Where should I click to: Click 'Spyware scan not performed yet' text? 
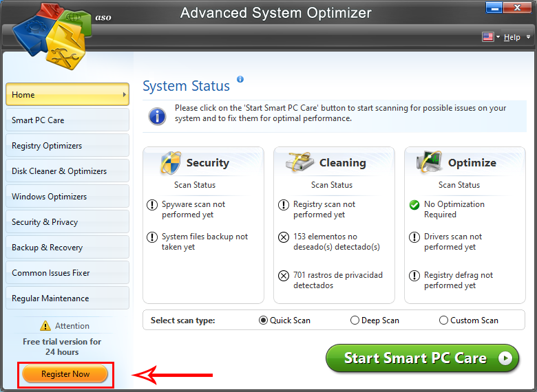coord(193,209)
